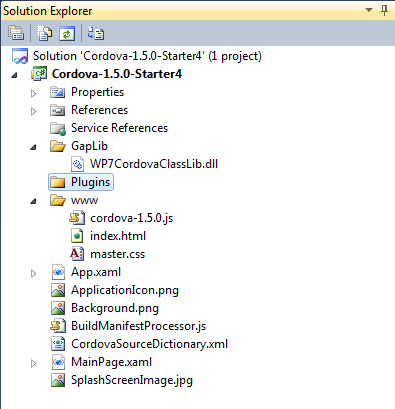Click the ApplicationIcon.png image icon
Image resolution: width=395 pixels, height=409 pixels.
(58, 290)
